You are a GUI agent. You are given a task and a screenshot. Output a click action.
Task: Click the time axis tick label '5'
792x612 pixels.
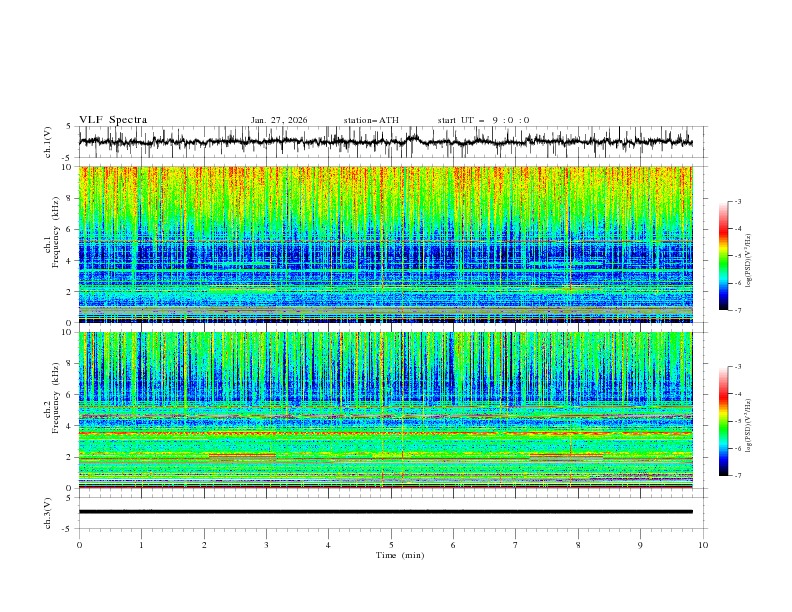(391, 545)
